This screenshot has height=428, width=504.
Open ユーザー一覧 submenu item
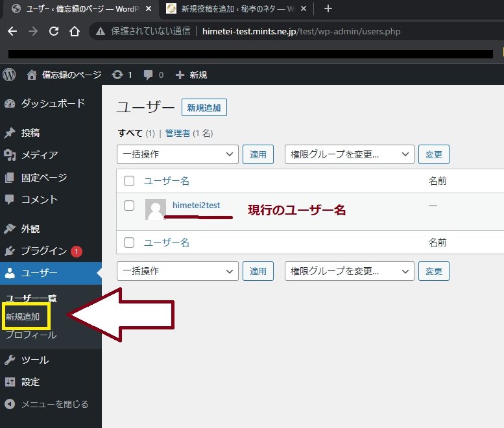(31, 298)
